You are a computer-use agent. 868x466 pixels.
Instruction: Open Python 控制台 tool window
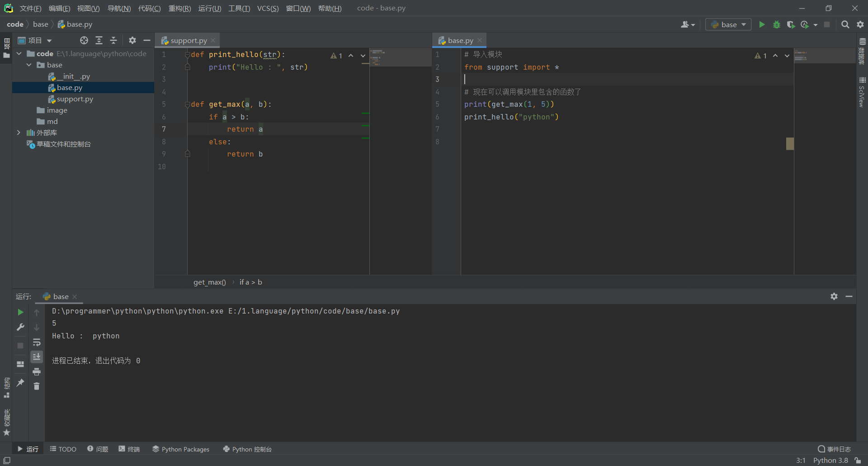pos(247,449)
